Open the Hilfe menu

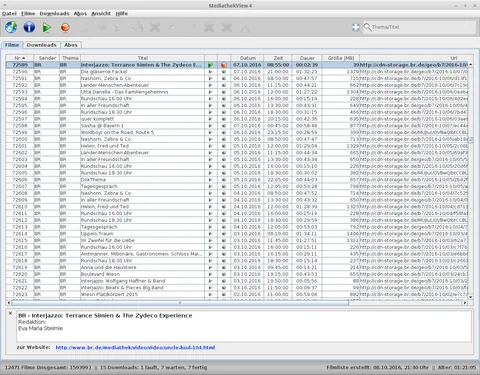coord(122,14)
